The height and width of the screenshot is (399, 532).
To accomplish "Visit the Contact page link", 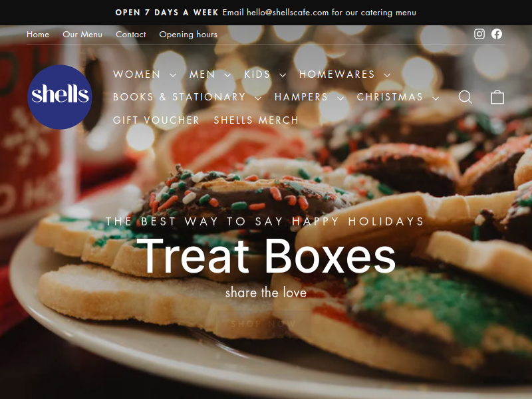I will [x=130, y=35].
